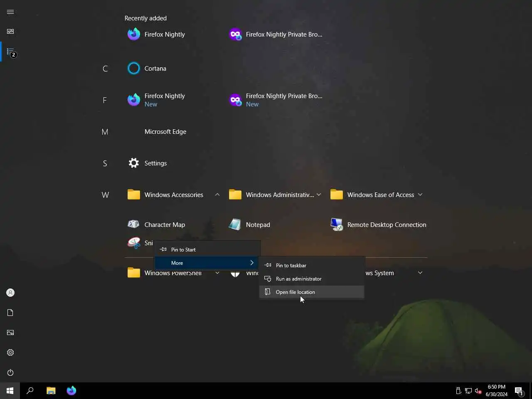Jump to letter F header
The width and height of the screenshot is (532, 399).
click(105, 100)
